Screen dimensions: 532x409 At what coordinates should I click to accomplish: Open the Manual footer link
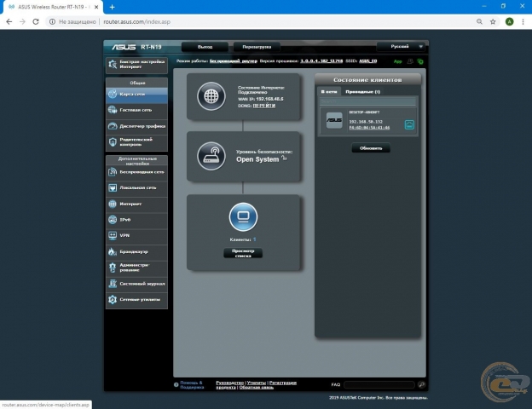coord(229,383)
